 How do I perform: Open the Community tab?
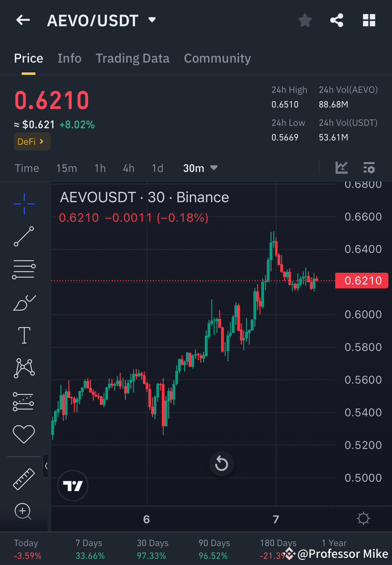[x=217, y=58]
